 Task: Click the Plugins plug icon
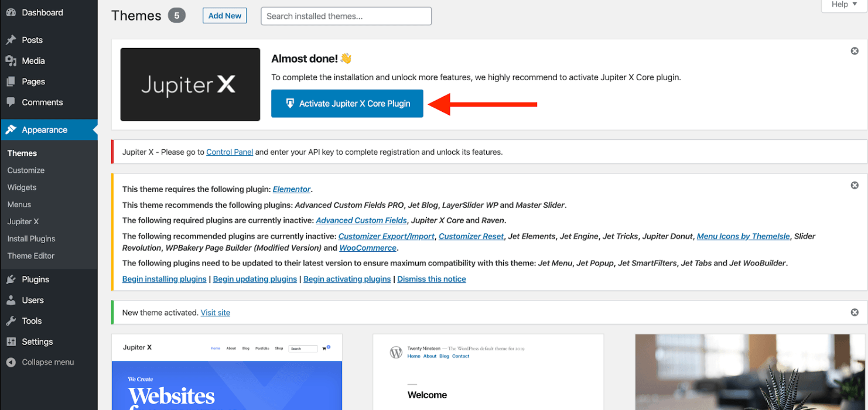(x=11, y=279)
